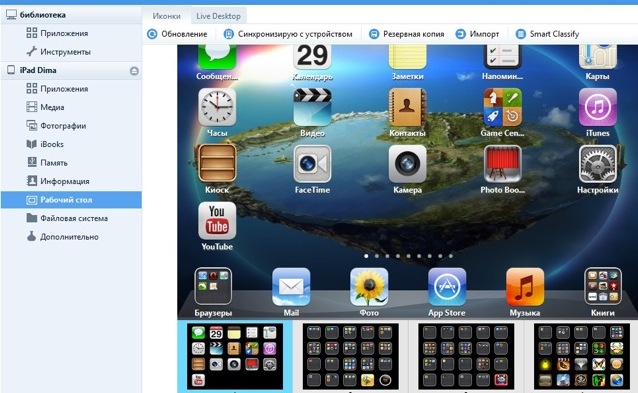Open the Mail icon in dock
The width and height of the screenshot is (638, 393).
291,287
